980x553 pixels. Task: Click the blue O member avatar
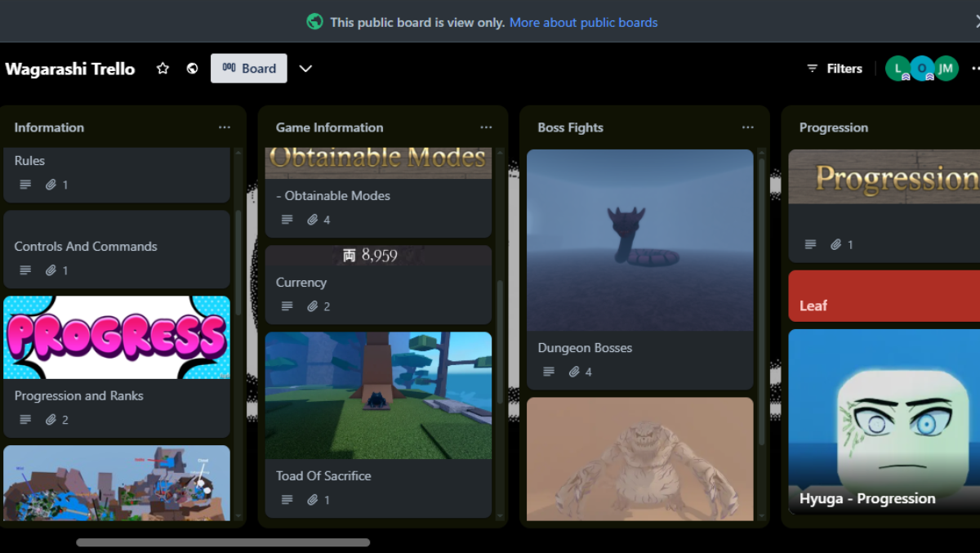click(x=922, y=69)
